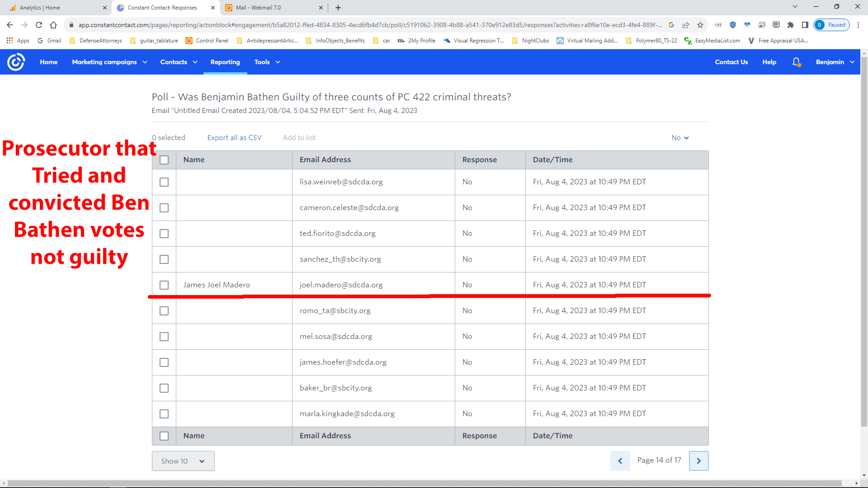The width and height of the screenshot is (868, 488).
Task: Bookmark this page with star icon
Action: (700, 25)
